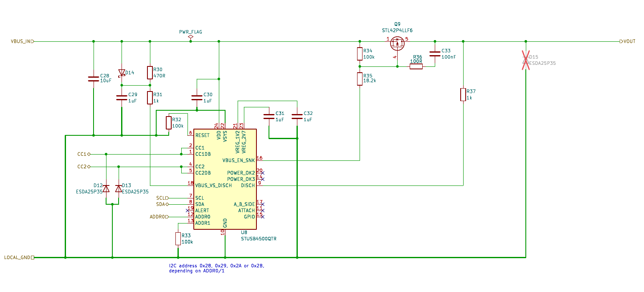The height and width of the screenshot is (292, 644).
Task: Select the R33 100k resistor on ADDR1
Action: (x=178, y=239)
